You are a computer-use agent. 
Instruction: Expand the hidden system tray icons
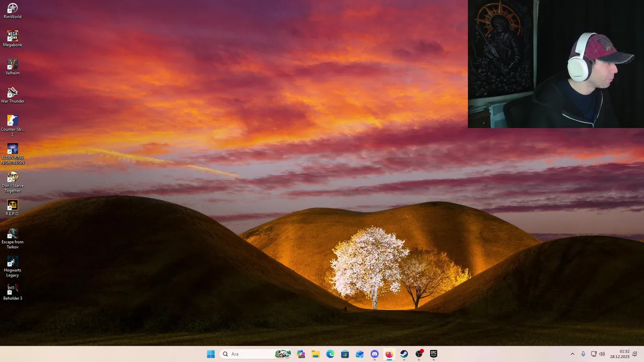(572, 354)
